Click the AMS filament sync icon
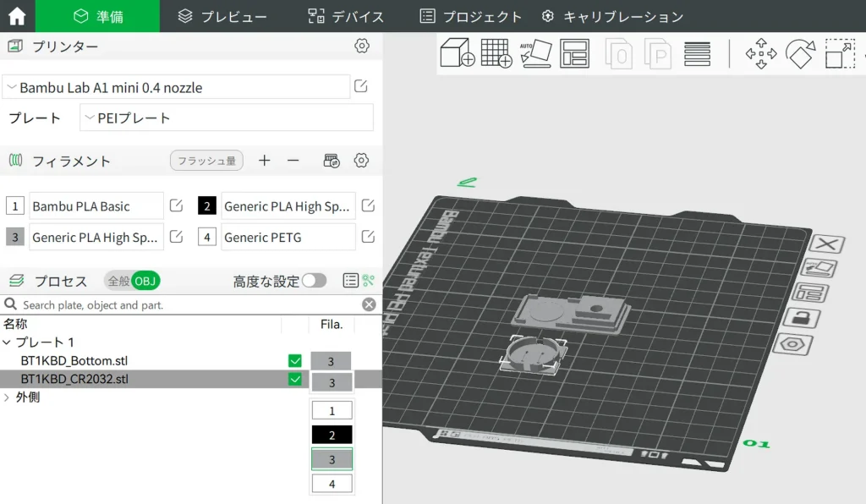This screenshot has height=504, width=866. pyautogui.click(x=332, y=161)
